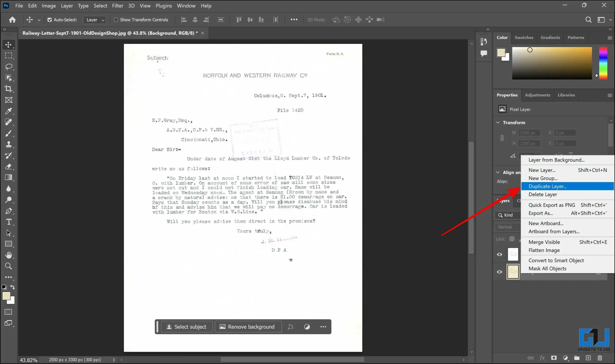Image resolution: width=615 pixels, height=364 pixels.
Task: Click the create new layer icon
Action: tap(588, 358)
